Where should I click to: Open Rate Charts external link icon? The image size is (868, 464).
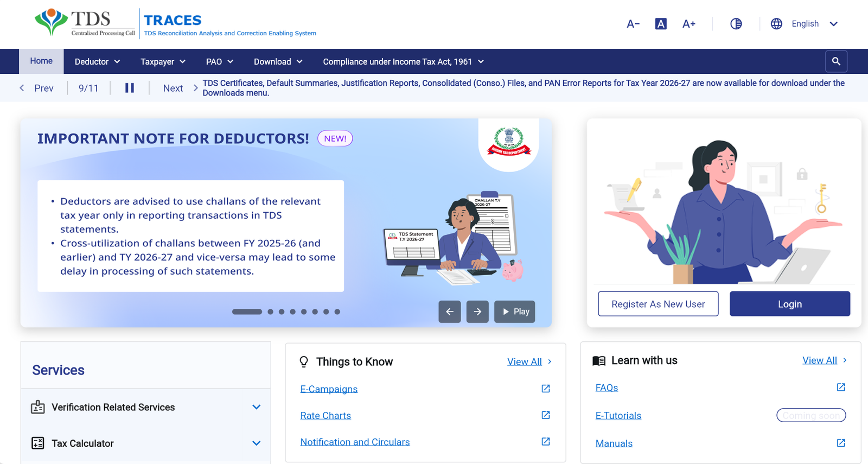546,415
